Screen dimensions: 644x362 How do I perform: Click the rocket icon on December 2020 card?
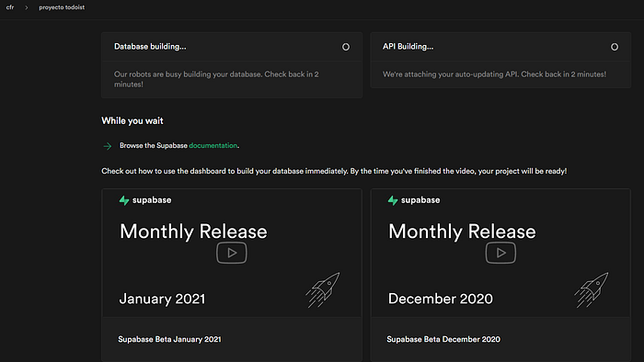(592, 289)
